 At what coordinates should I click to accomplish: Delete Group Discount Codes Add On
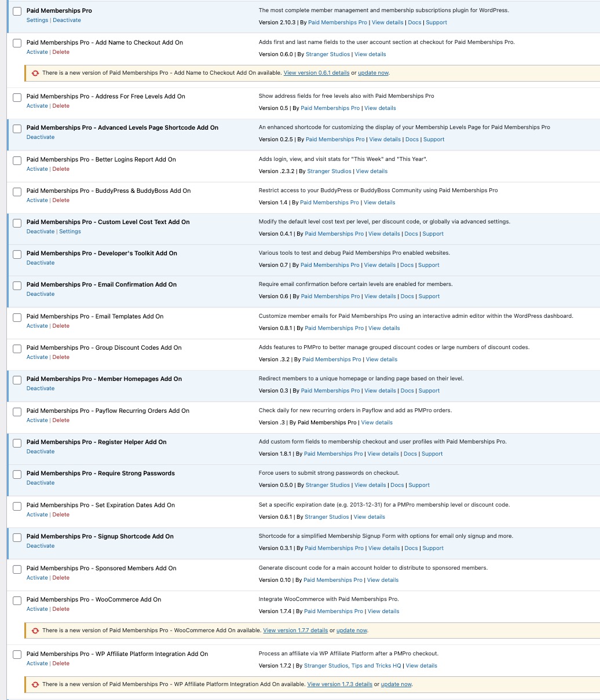click(61, 357)
